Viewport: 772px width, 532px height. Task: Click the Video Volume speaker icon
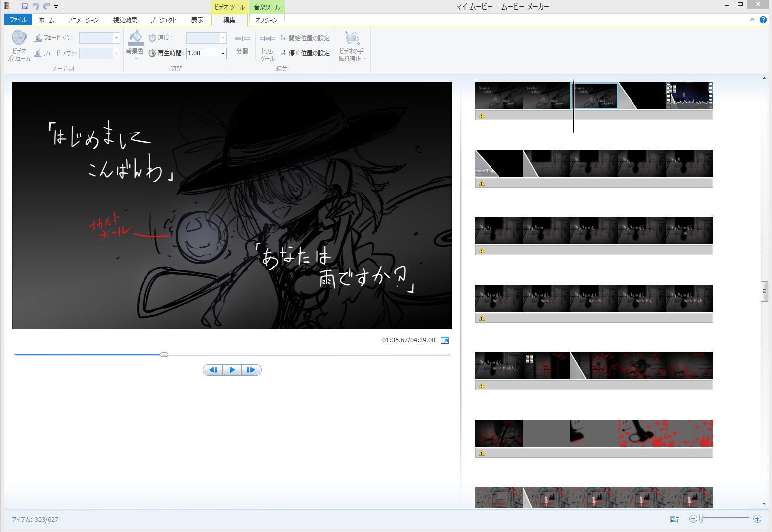click(x=19, y=38)
